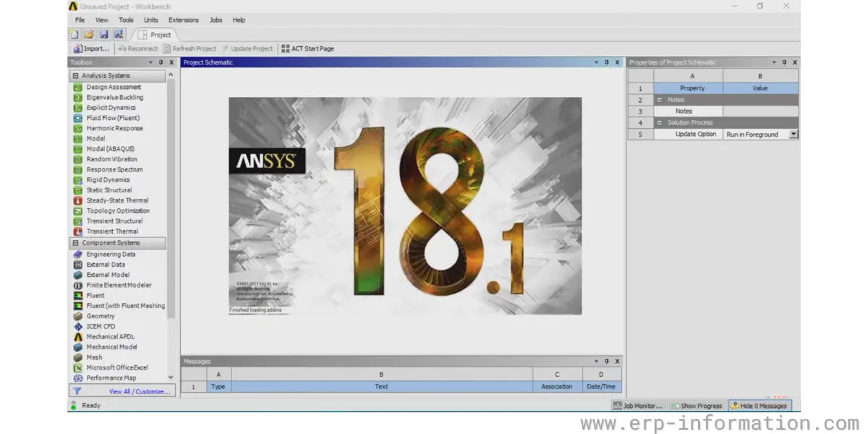
Task: Click Show Progress in status bar
Action: coord(697,406)
